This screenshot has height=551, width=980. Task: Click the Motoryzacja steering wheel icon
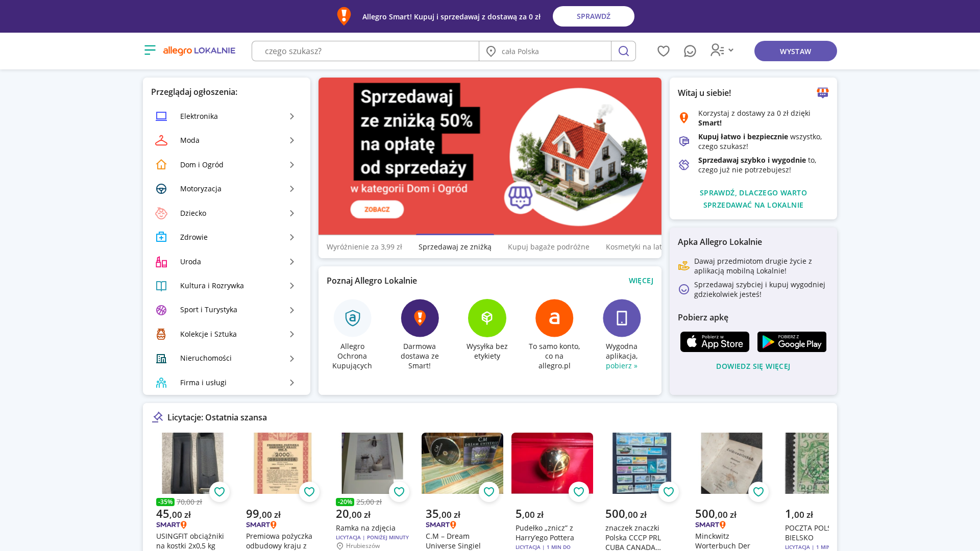[161, 189]
